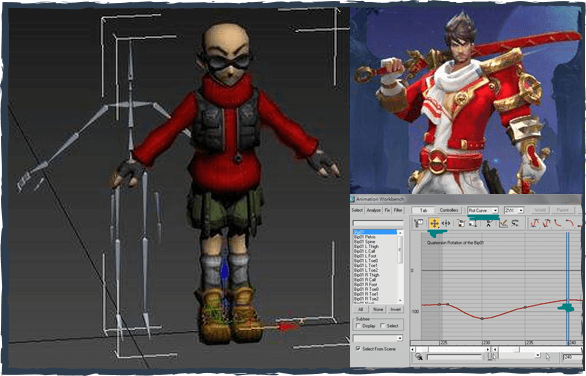
Task: Click the magnifier zoom icon at bottom
Action: [419, 357]
